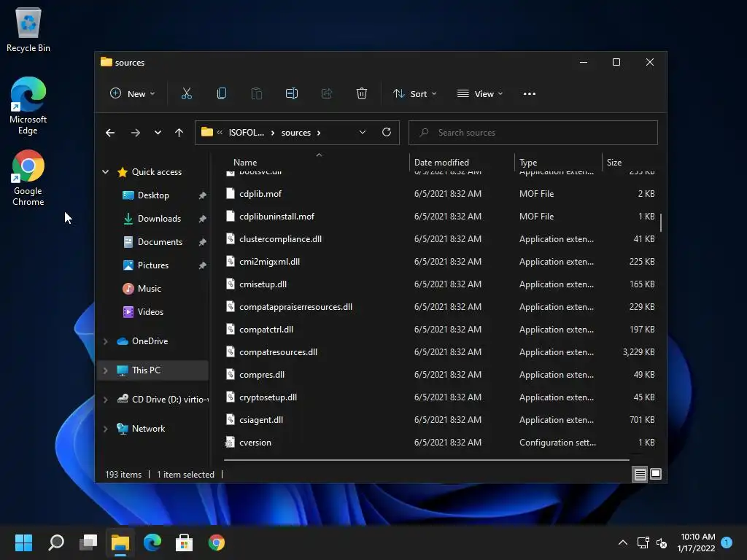The width and height of the screenshot is (747, 560).
Task: Switch to Details view in status bar
Action: [x=640, y=474]
